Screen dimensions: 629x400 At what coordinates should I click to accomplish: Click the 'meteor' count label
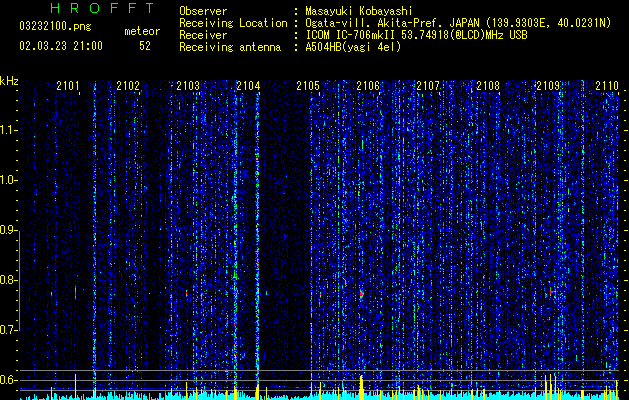point(142,31)
